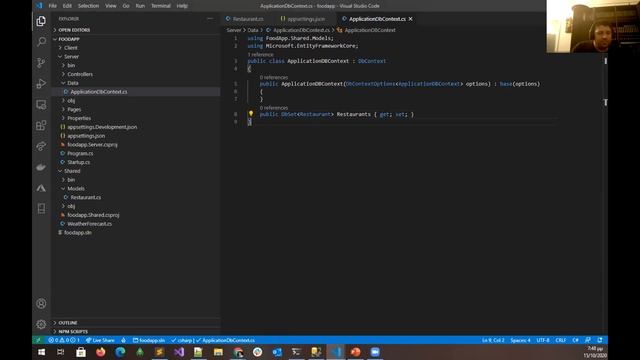The width and height of the screenshot is (640, 360).
Task: Click foodapp.sln in the status bar
Action: pos(149,340)
